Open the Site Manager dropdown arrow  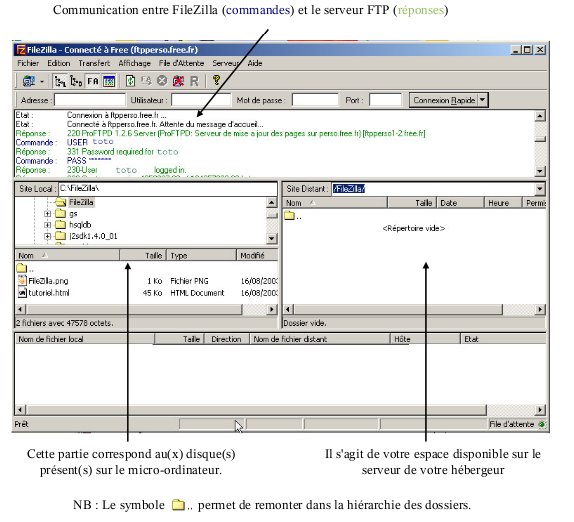pos(42,81)
